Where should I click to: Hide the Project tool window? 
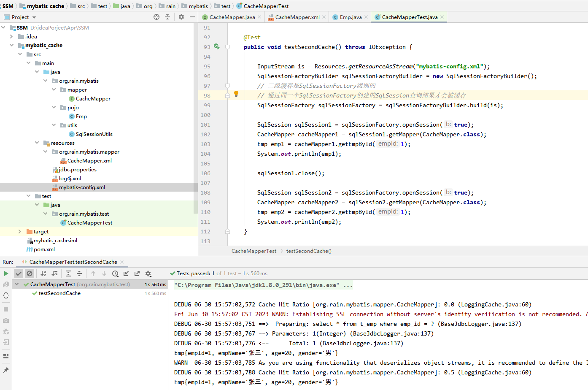click(192, 17)
